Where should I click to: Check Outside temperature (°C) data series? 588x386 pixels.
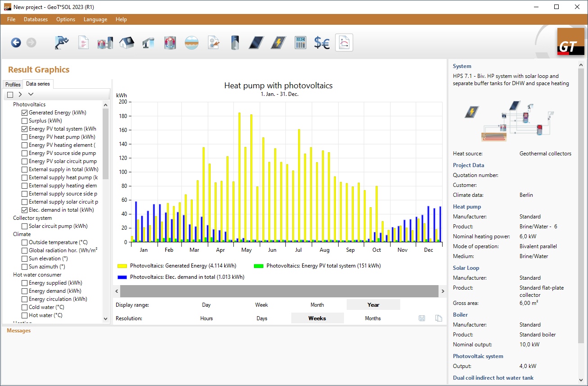25,242
